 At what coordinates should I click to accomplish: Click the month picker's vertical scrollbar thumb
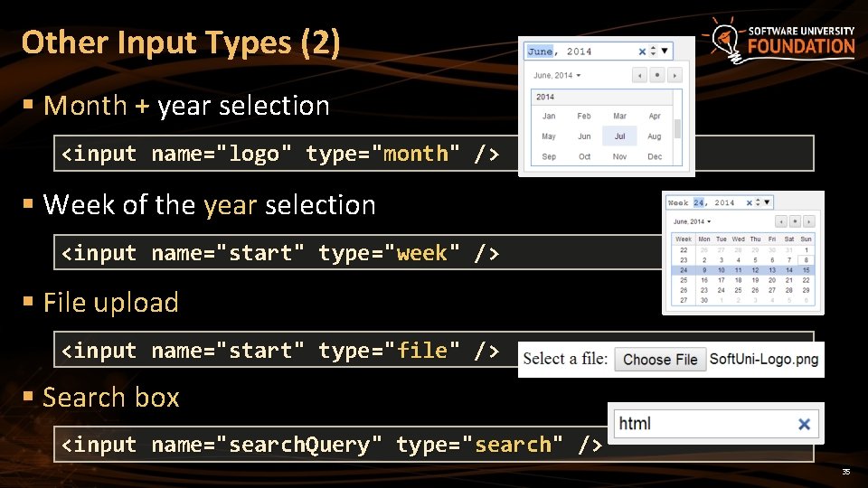click(677, 128)
